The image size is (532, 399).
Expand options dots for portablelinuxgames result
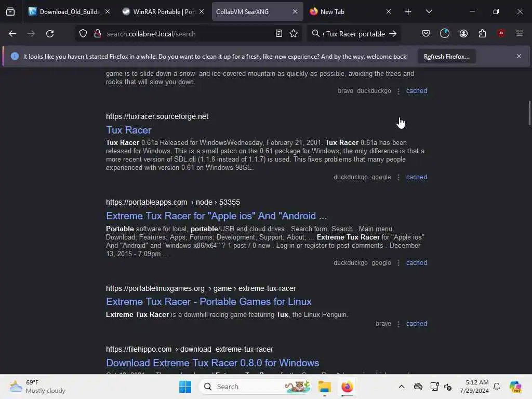(x=398, y=324)
